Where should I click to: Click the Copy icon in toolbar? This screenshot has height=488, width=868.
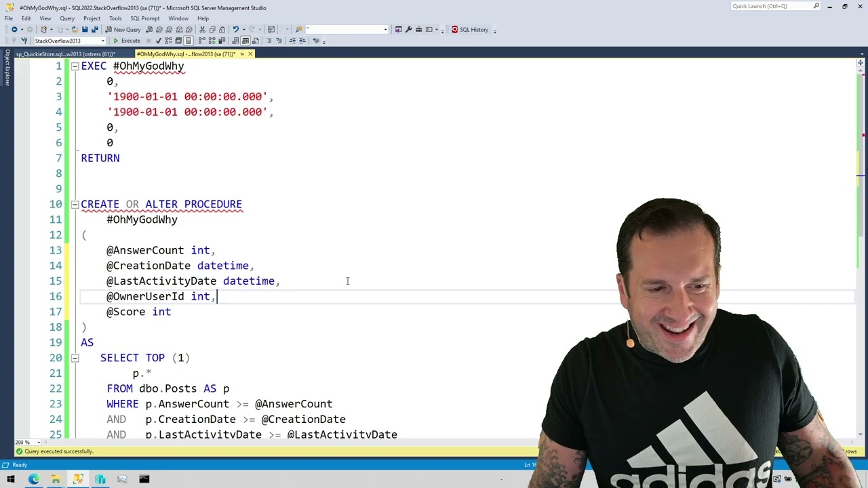pyautogui.click(x=212, y=29)
